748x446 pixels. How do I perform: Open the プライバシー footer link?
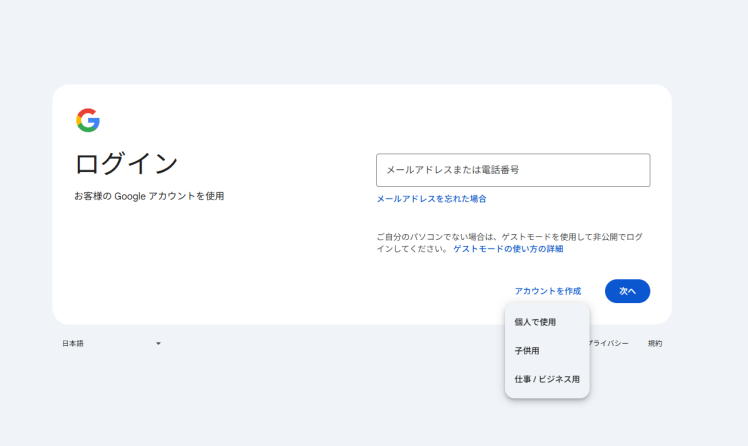(609, 343)
